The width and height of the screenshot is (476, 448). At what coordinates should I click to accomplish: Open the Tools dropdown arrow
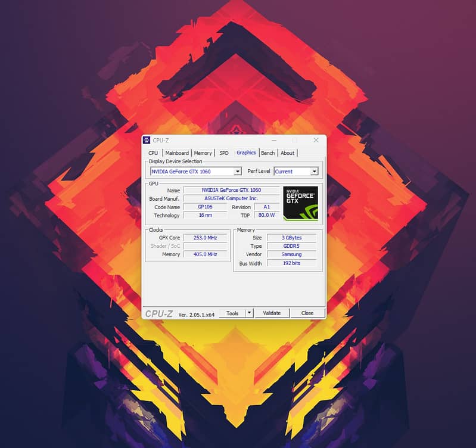250,313
